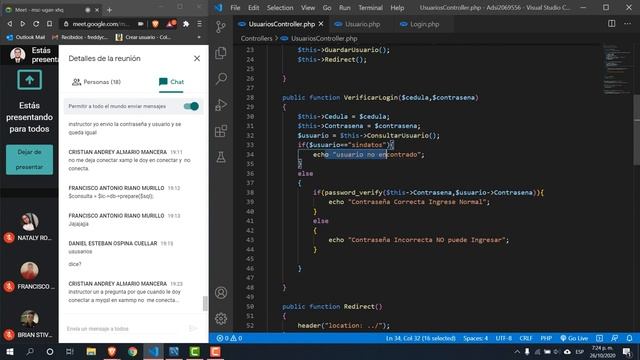Click the chat panel scrollbar thumb

click(205, 303)
